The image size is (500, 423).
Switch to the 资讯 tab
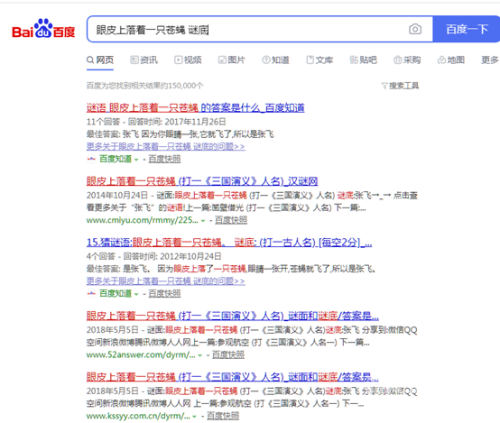tap(144, 60)
